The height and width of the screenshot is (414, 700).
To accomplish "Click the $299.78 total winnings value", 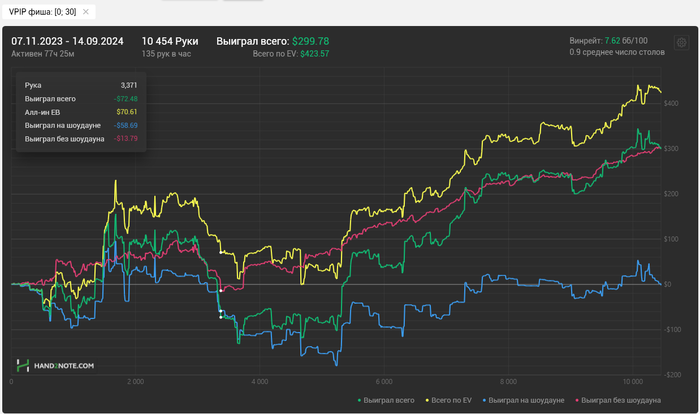I will [x=311, y=41].
